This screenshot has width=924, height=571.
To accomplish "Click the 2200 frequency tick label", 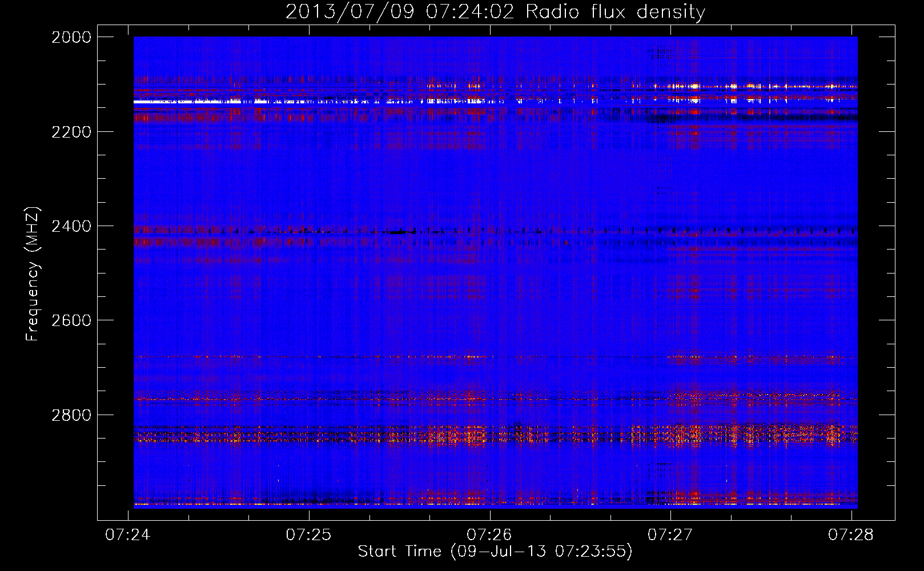I will pyautogui.click(x=71, y=132).
